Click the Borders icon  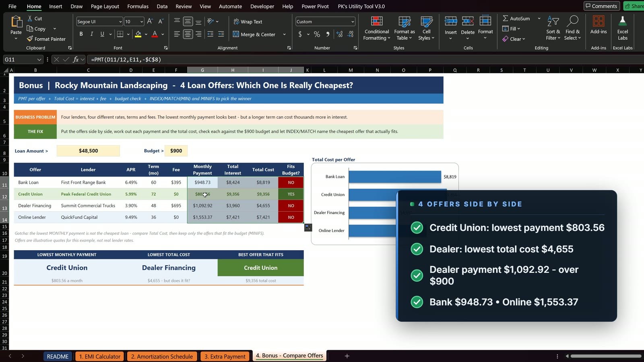coord(120,34)
